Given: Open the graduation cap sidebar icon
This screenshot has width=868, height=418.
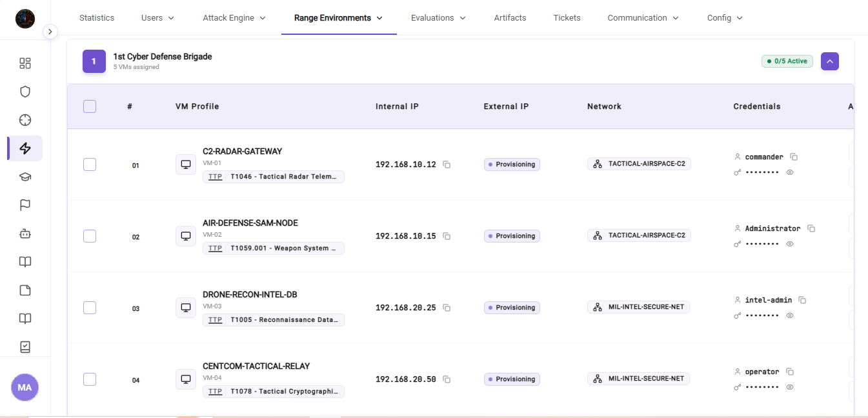Looking at the screenshot, I should point(25,177).
